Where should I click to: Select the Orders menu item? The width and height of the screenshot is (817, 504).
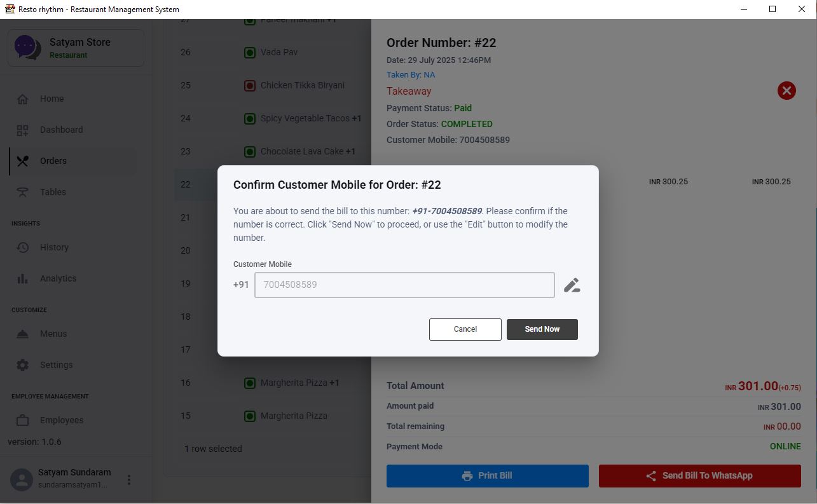[x=53, y=161]
